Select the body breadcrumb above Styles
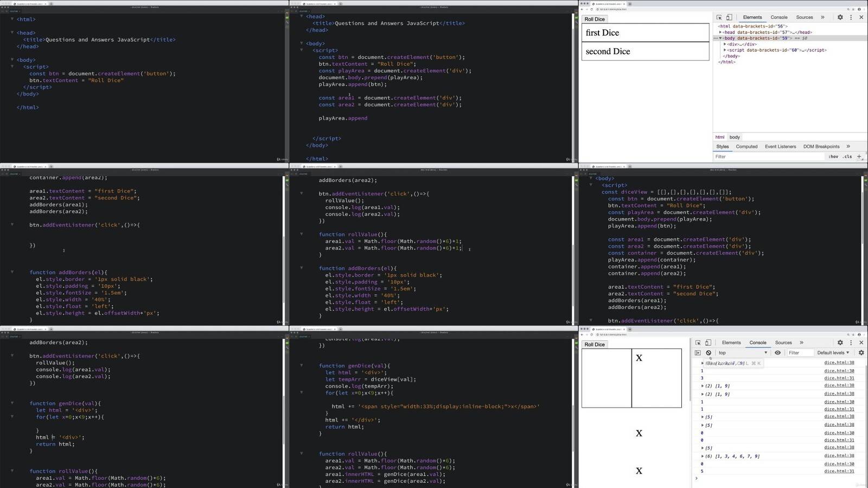This screenshot has width=868, height=488. (x=734, y=137)
